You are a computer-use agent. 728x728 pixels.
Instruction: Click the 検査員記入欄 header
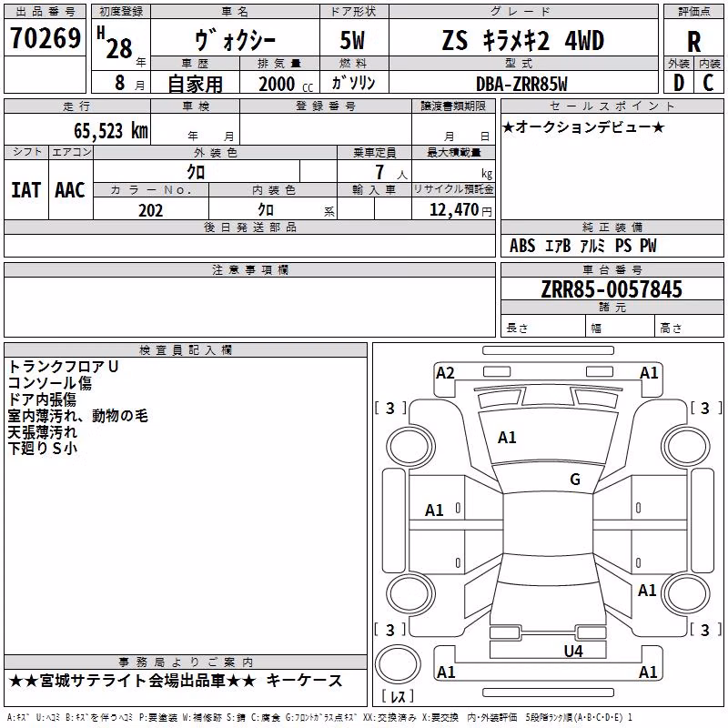pyautogui.click(x=186, y=350)
